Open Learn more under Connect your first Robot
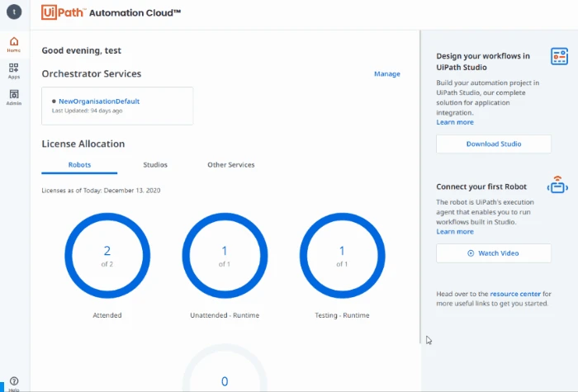Screen dimensions: 578x392 [455, 232]
